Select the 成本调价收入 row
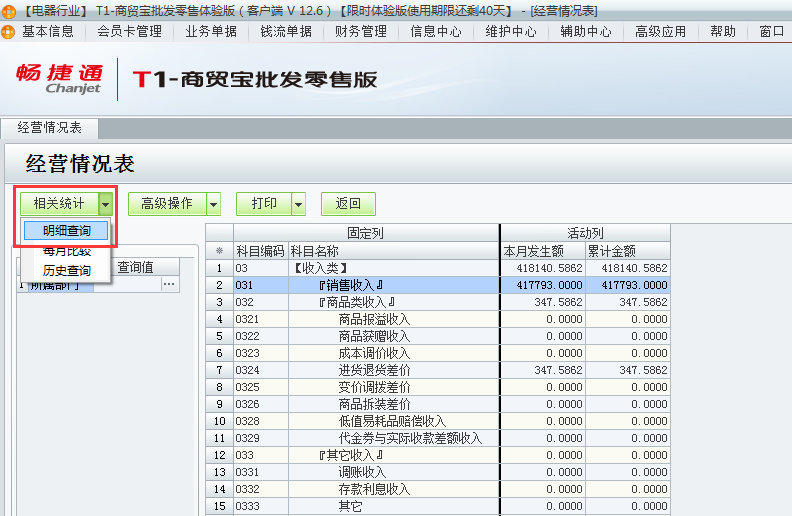 (438, 353)
